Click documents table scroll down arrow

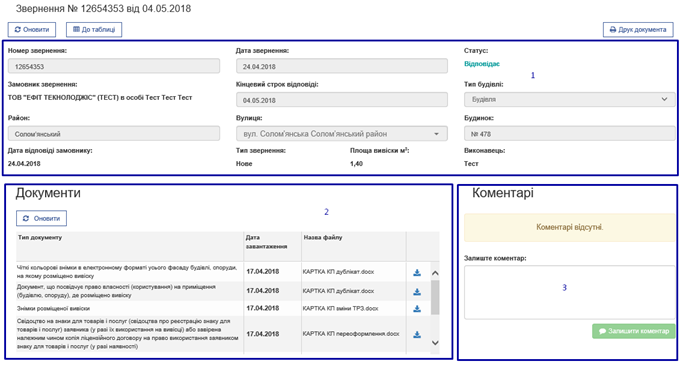435,343
